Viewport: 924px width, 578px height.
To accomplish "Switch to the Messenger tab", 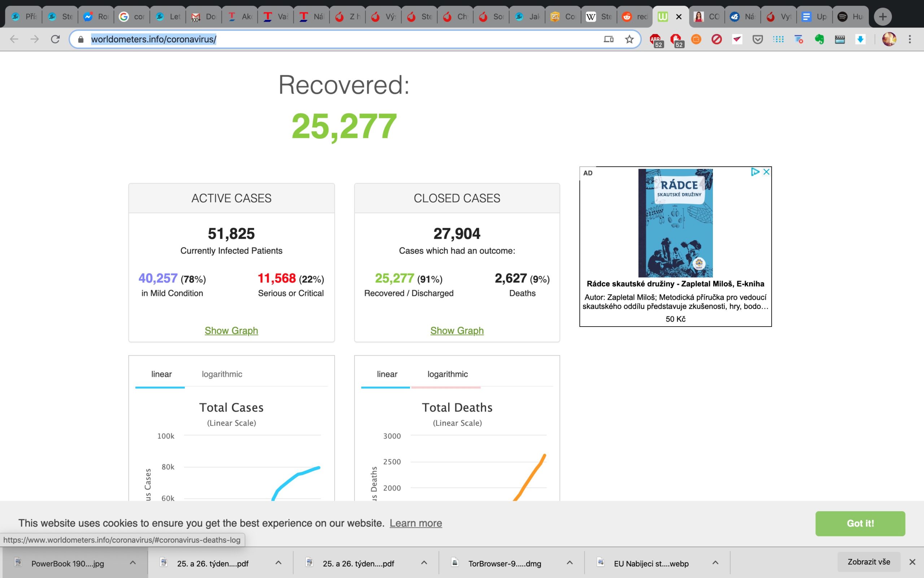I will pyautogui.click(x=95, y=17).
